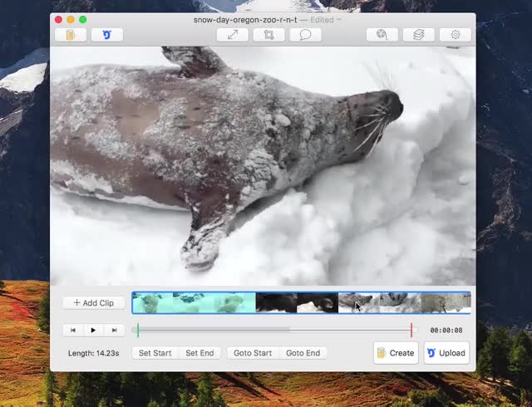Click the + Add Clip button

[94, 303]
